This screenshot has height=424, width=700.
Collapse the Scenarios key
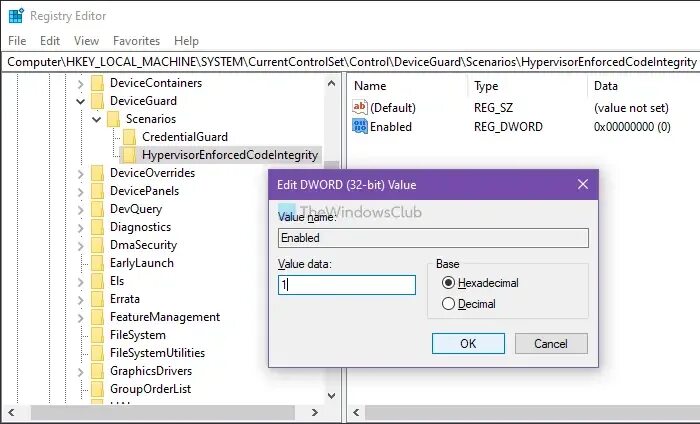coord(96,119)
